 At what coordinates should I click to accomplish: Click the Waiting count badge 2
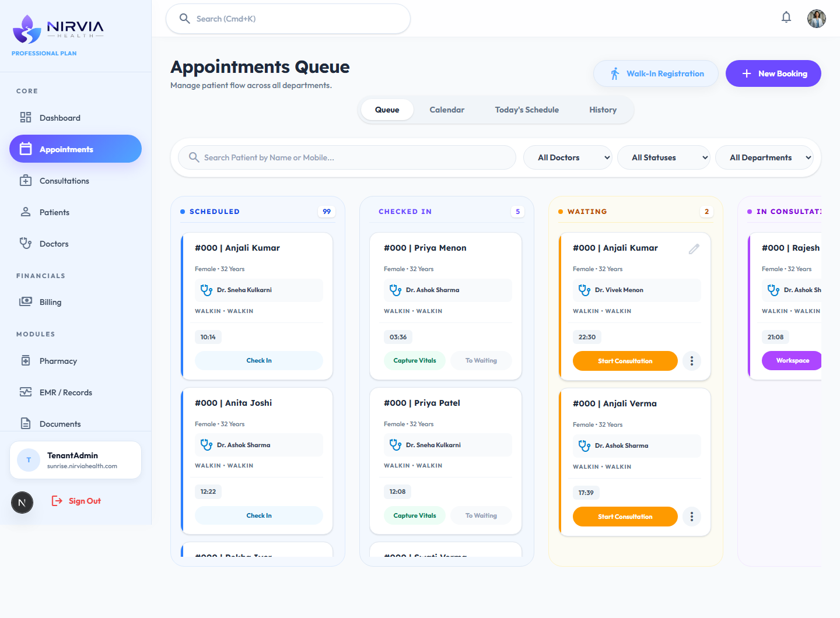707,212
